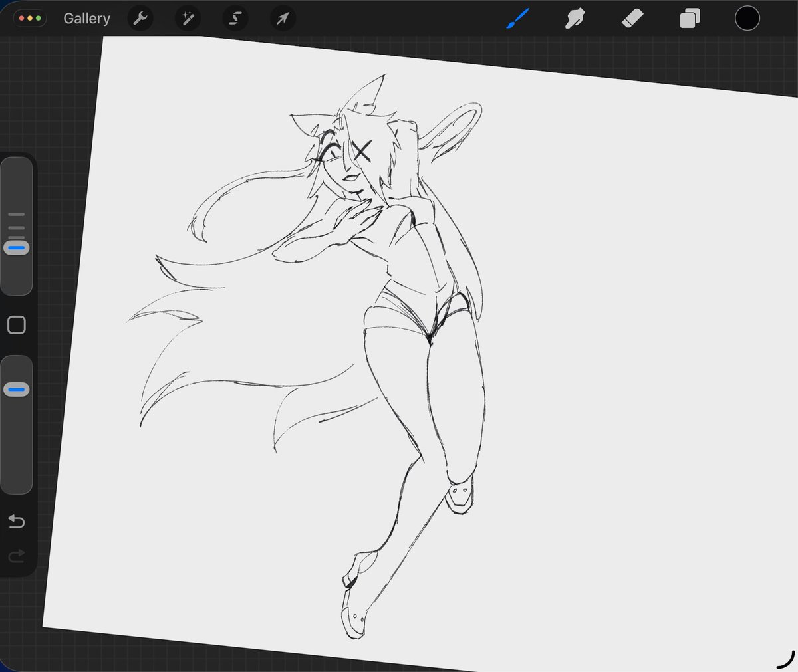Redo the last undone action
This screenshot has height=672, width=798.
coord(17,555)
